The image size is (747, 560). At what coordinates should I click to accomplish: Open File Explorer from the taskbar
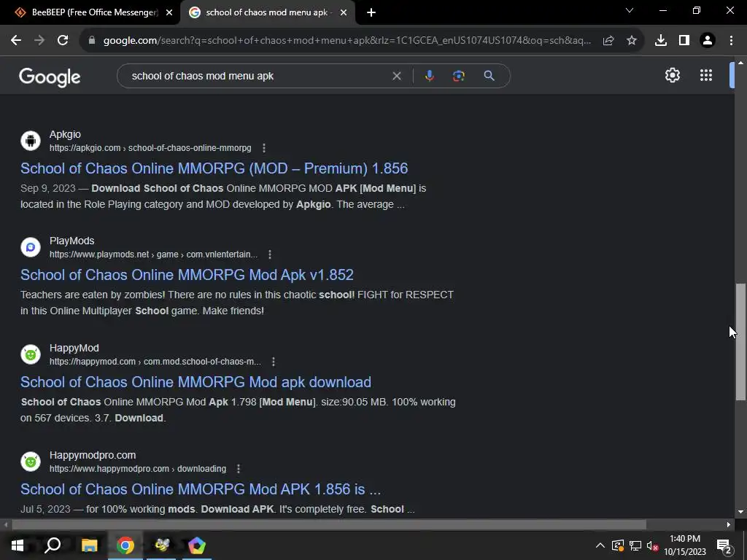89,545
